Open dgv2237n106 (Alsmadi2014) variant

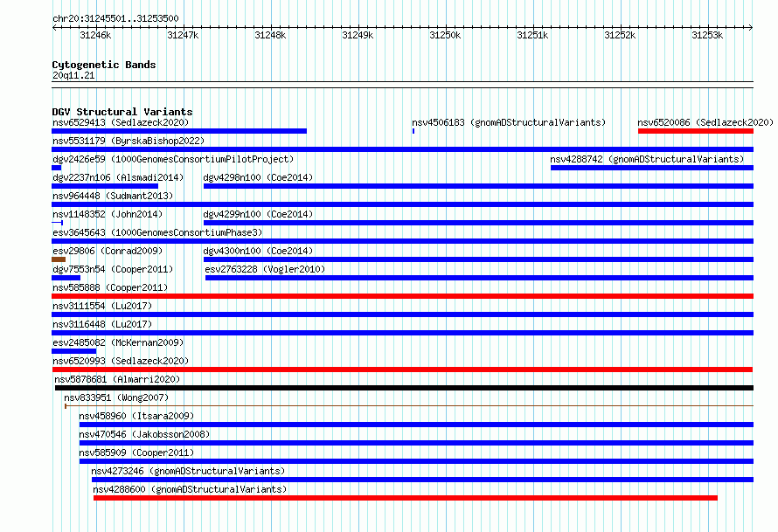(x=118, y=177)
